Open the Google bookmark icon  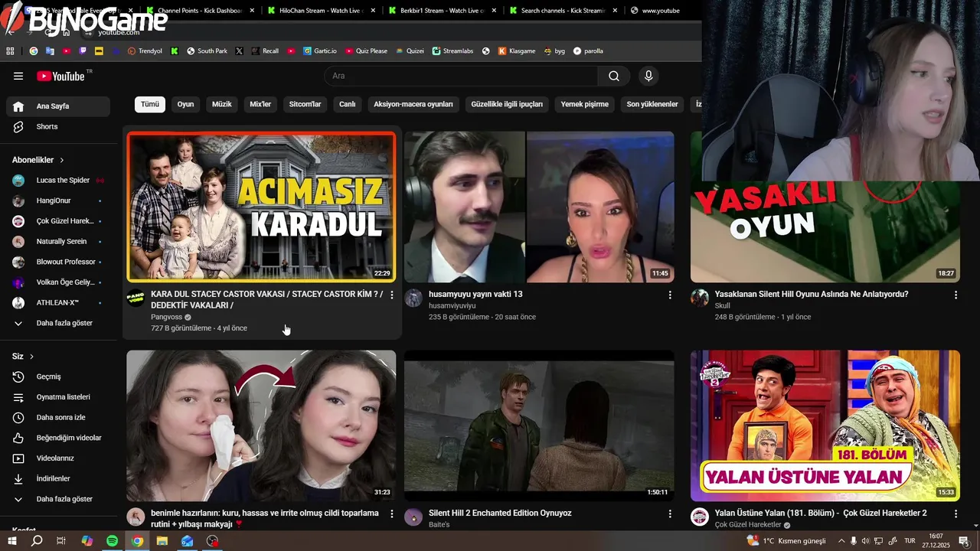(x=34, y=51)
